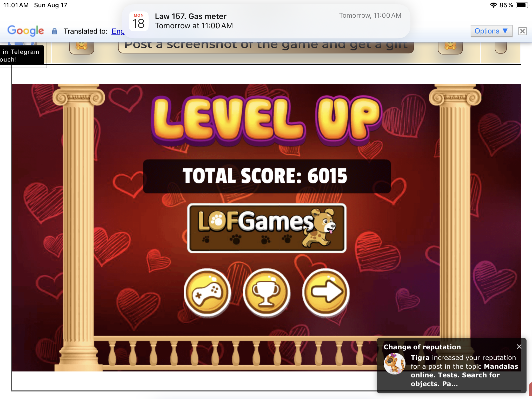Tap the gamepad more-games button
The image size is (532, 399).
(x=207, y=293)
